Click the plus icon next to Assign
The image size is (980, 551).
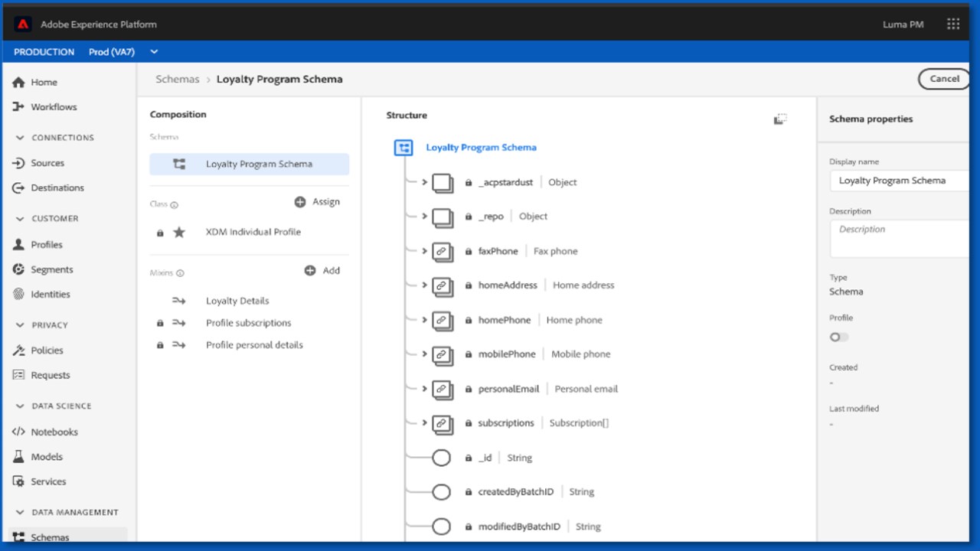[300, 202]
